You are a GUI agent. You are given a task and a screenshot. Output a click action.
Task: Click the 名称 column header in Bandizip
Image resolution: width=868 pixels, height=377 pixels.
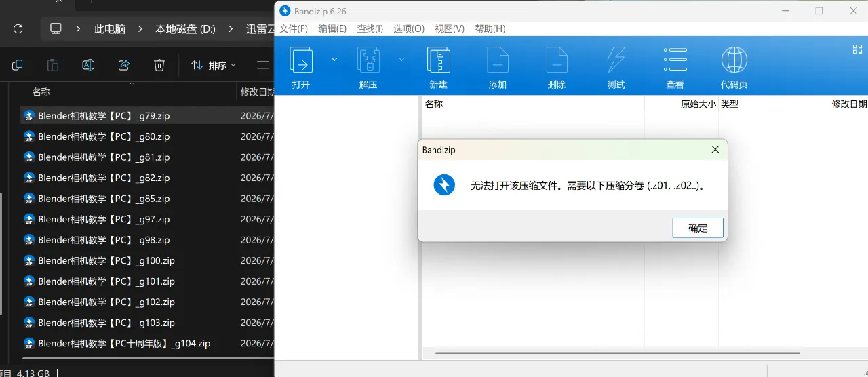434,104
